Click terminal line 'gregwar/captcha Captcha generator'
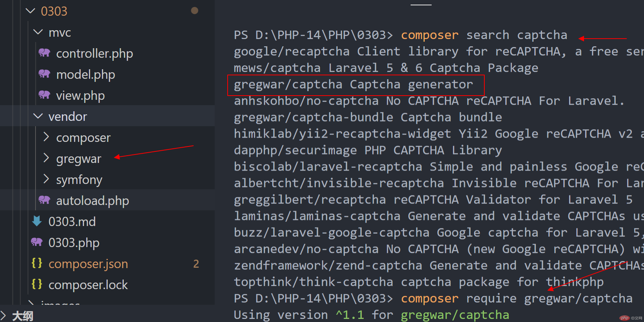644x322 pixels. (x=353, y=85)
